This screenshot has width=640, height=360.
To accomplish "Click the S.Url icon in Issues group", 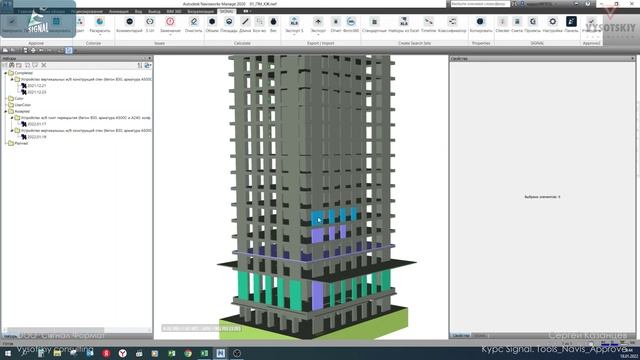I will 150,22.
